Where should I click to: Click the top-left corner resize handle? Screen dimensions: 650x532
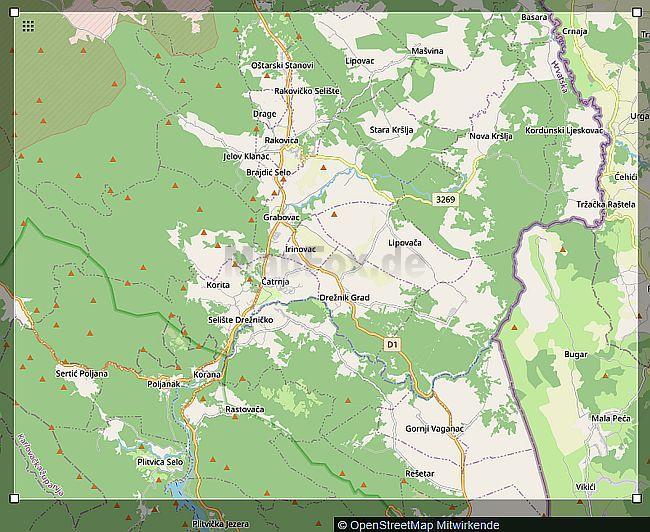tap(14, 12)
